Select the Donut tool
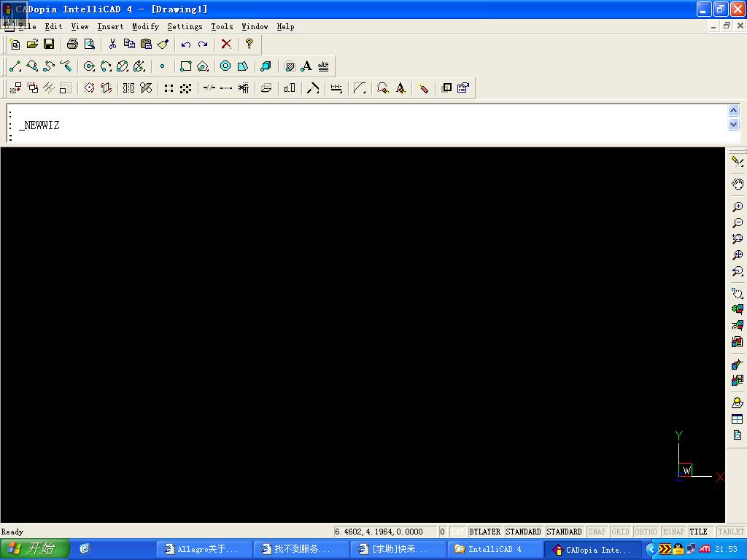Screen dimensions: 747x560 225,66
